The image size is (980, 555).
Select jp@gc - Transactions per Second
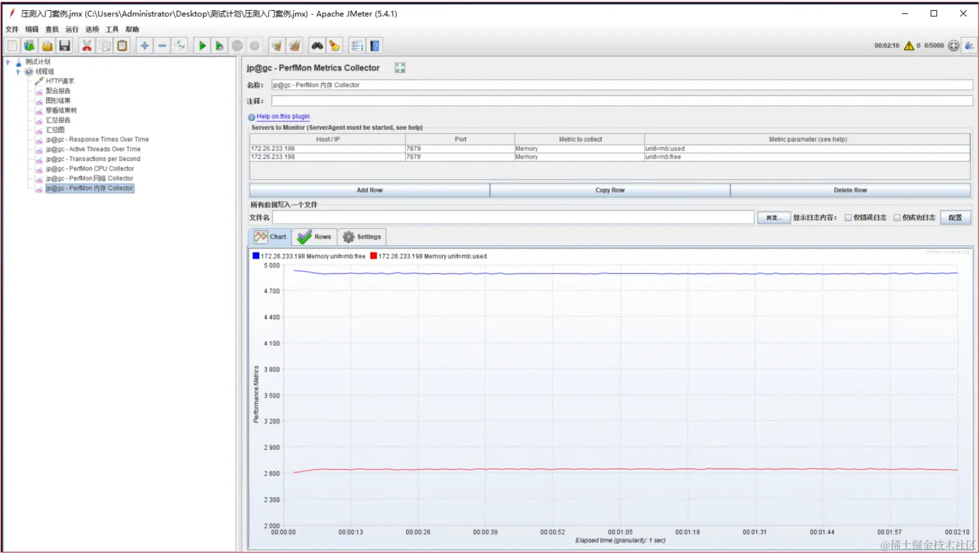[93, 159]
